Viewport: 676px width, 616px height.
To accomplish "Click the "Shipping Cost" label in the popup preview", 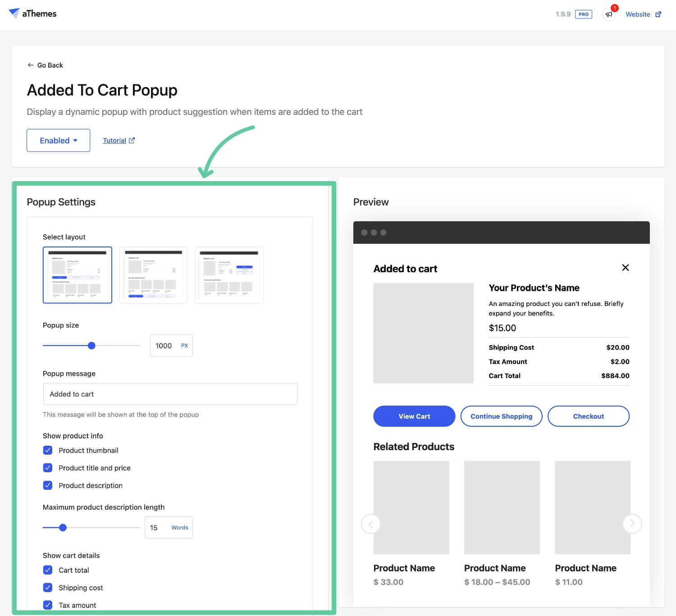I will (512, 347).
